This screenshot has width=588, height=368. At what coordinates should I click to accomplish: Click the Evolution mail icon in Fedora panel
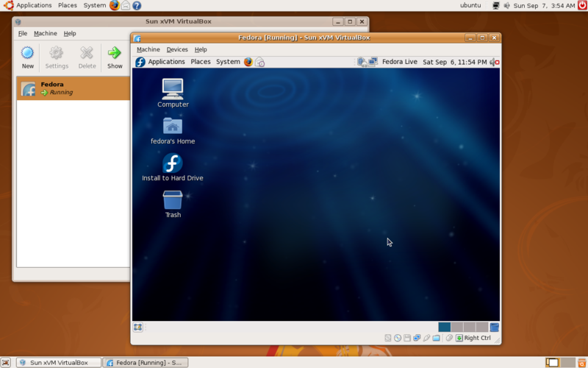click(259, 62)
